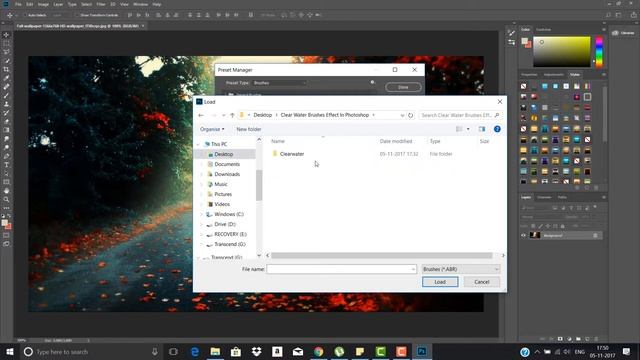
Task: Open Task View on the taskbar
Action: coord(173,351)
